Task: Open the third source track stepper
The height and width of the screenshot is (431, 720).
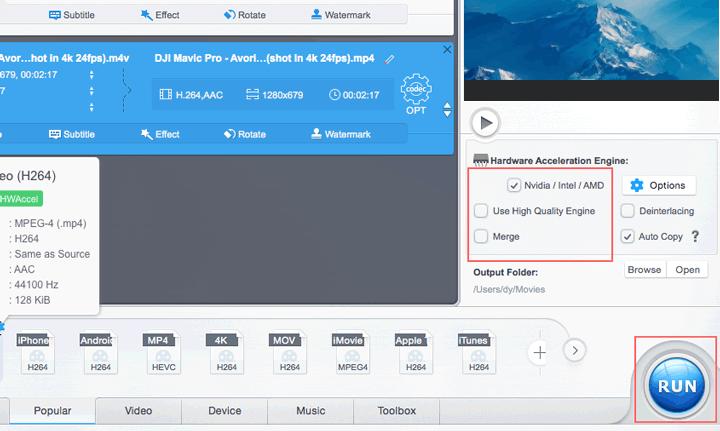Action: point(91,107)
